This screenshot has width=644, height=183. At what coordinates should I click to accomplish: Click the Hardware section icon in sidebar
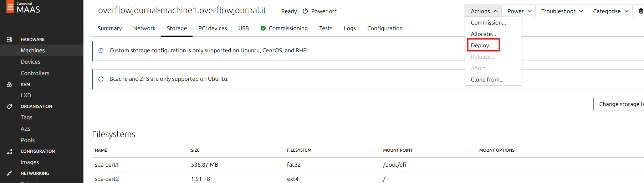(x=9, y=40)
